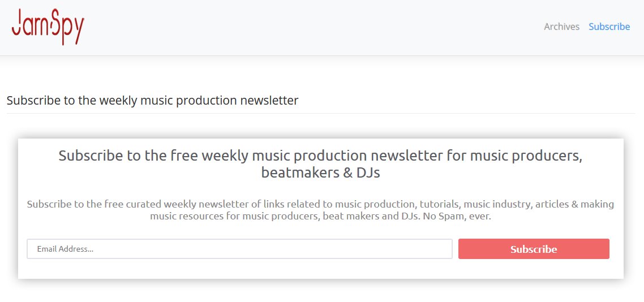Click the "Spy" part of the logo
The image size is (644, 302).
coord(68,28)
